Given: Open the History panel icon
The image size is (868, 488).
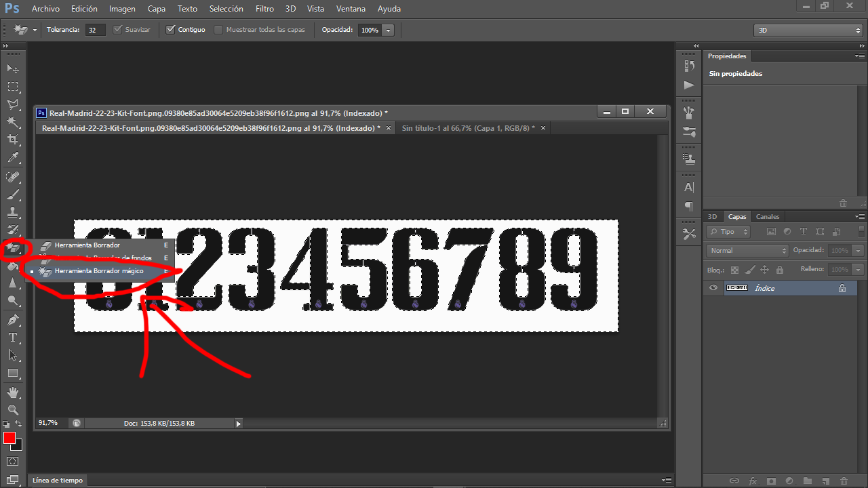Looking at the screenshot, I should pos(690,66).
